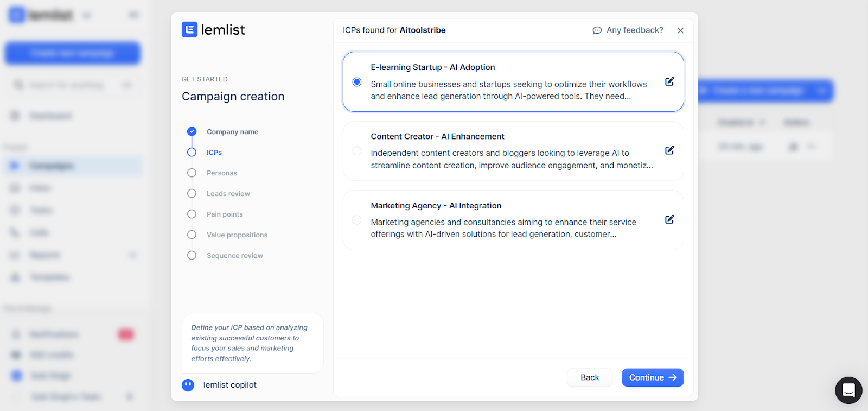Click the Continue button
868x411 pixels.
pyautogui.click(x=653, y=377)
